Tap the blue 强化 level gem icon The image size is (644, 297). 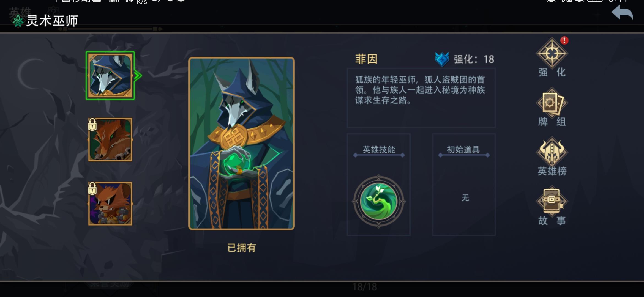tap(442, 59)
